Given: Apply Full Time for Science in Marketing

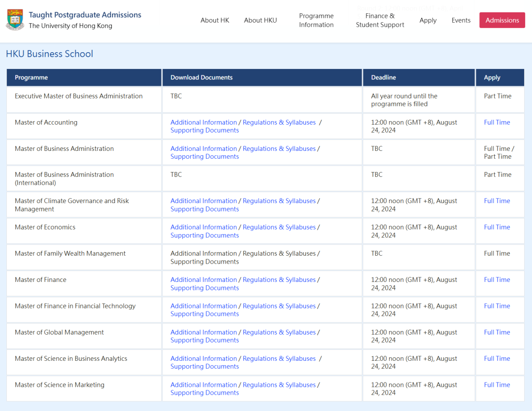Looking at the screenshot, I should [497, 385].
